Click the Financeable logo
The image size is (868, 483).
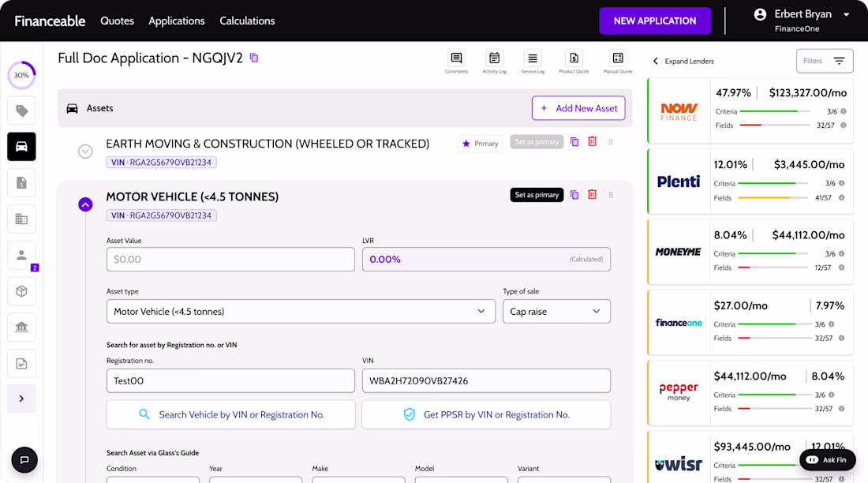coord(50,21)
